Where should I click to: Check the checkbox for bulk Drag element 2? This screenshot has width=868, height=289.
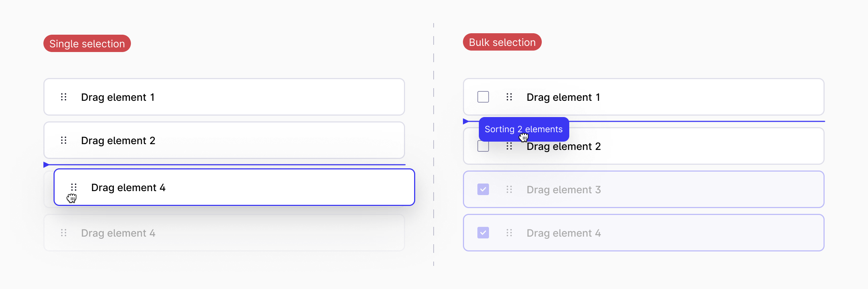coord(483,147)
